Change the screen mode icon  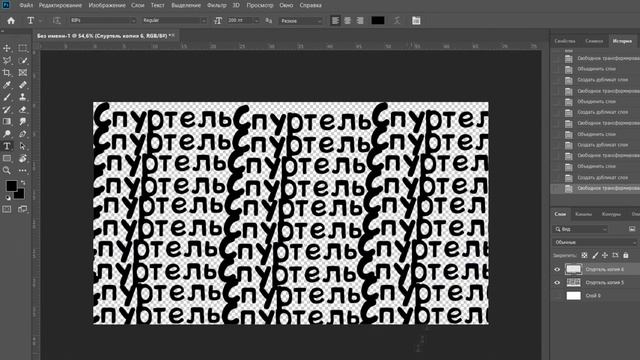point(22,209)
